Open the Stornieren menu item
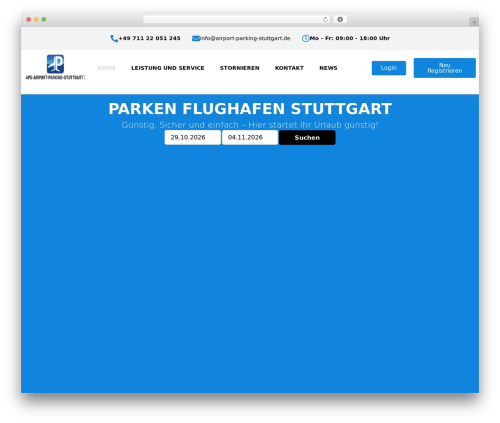Image resolution: width=500 pixels, height=423 pixels. [x=239, y=68]
